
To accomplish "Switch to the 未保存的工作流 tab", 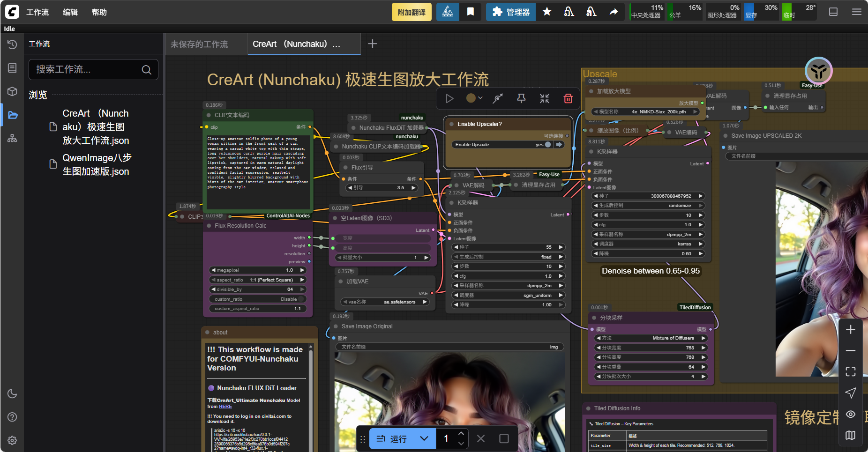I will click(x=199, y=44).
